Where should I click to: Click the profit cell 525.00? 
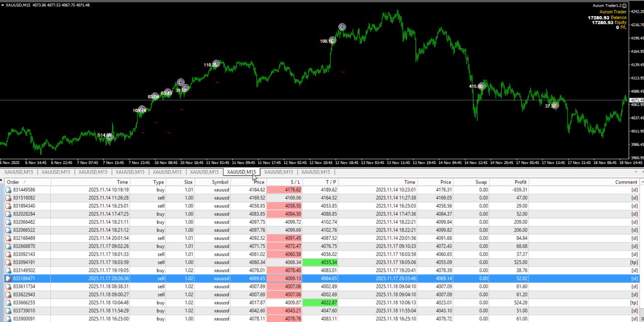pos(519,263)
